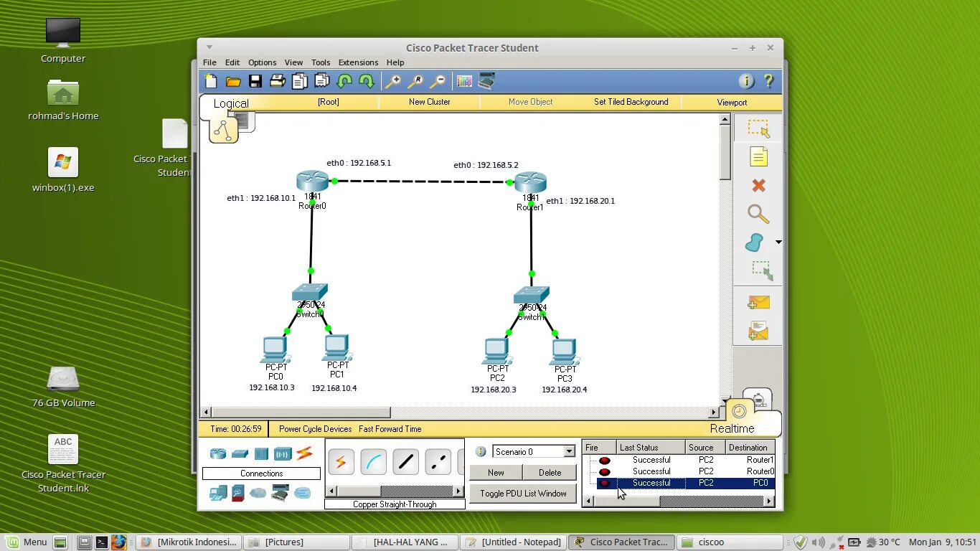
Task: Open the Extensions menu
Action: point(358,62)
